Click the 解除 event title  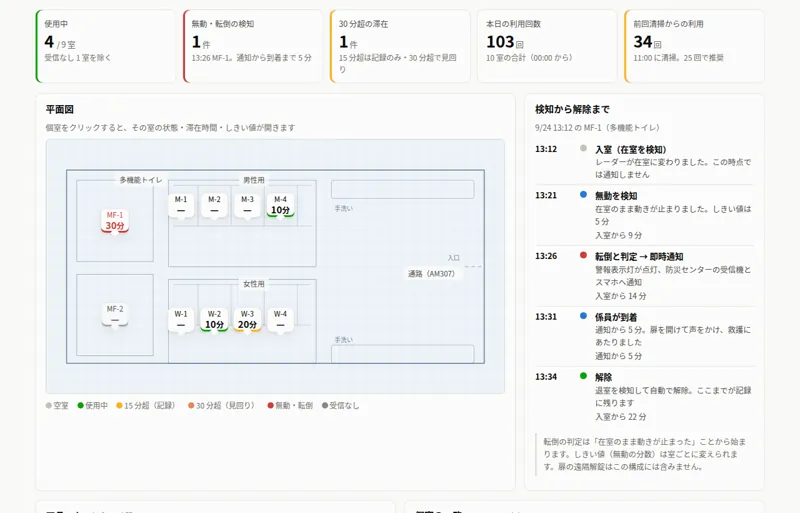click(604, 378)
